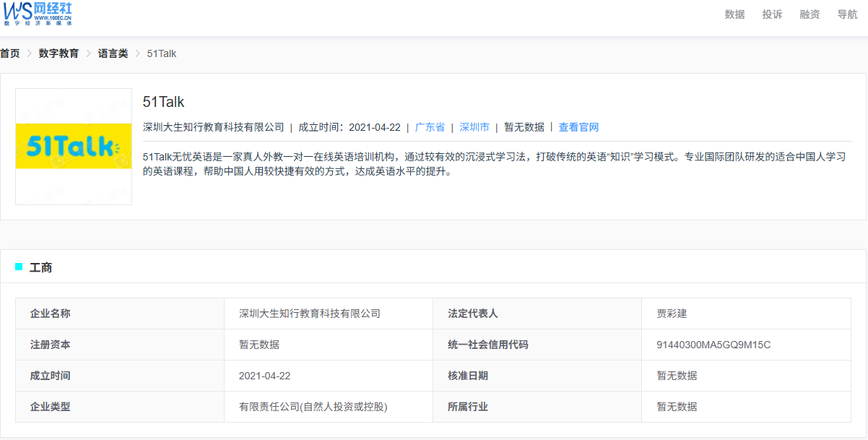Click the 企业名称 table label
This screenshot has height=440, width=868.
pos(51,314)
